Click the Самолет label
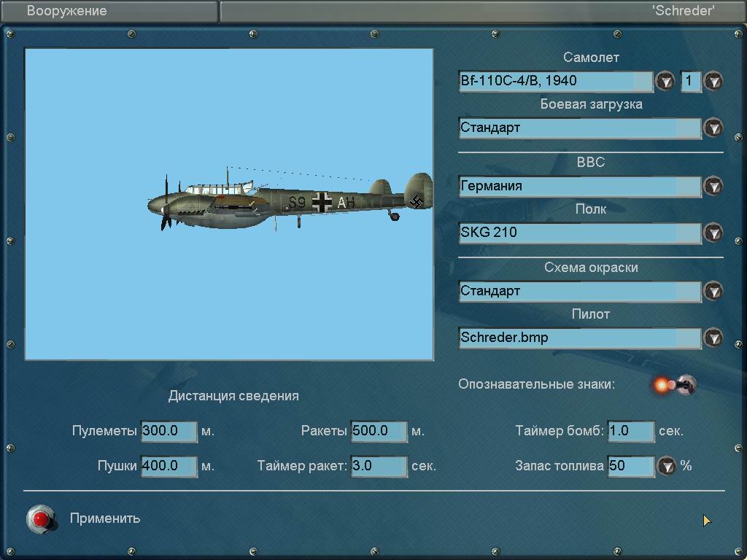The width and height of the screenshot is (747, 560). coord(591,58)
